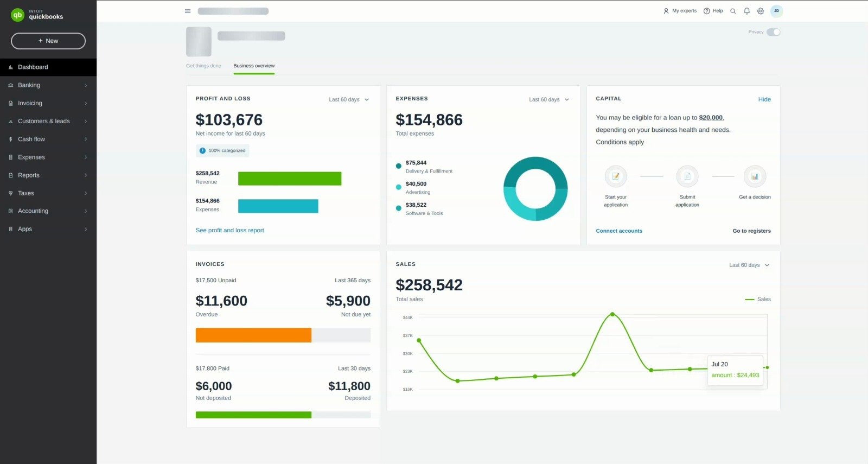Click the Invoicing sidebar icon

tap(10, 103)
